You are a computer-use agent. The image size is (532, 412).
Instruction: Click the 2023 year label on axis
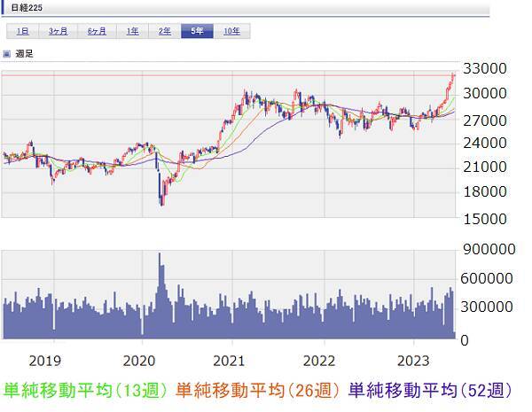click(415, 361)
